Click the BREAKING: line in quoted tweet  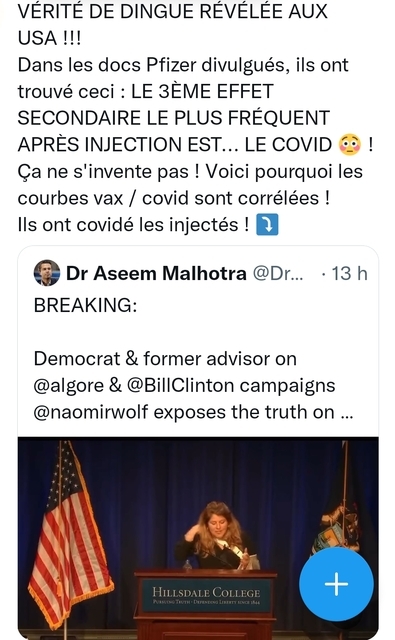(x=85, y=305)
